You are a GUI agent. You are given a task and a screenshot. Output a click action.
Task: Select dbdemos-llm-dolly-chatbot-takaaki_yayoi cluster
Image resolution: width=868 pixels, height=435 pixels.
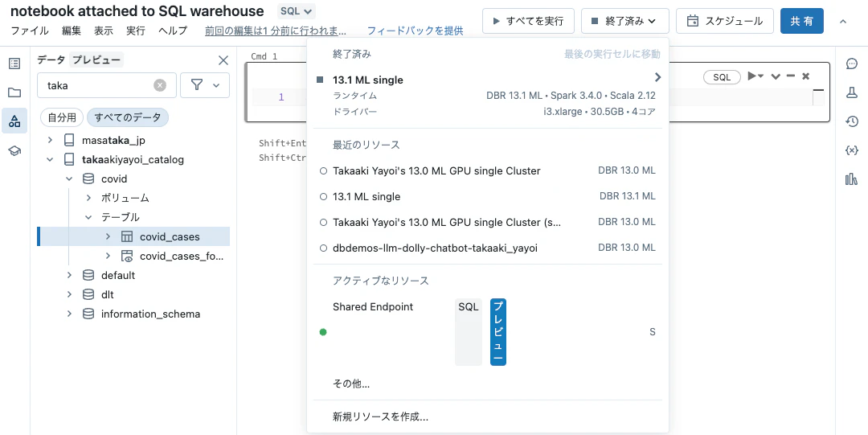(x=488, y=248)
